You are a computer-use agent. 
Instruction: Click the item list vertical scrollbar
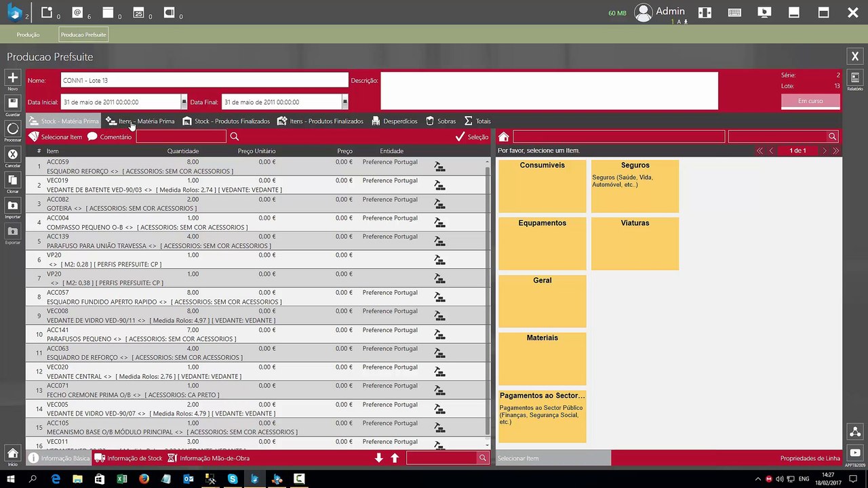pos(487,302)
